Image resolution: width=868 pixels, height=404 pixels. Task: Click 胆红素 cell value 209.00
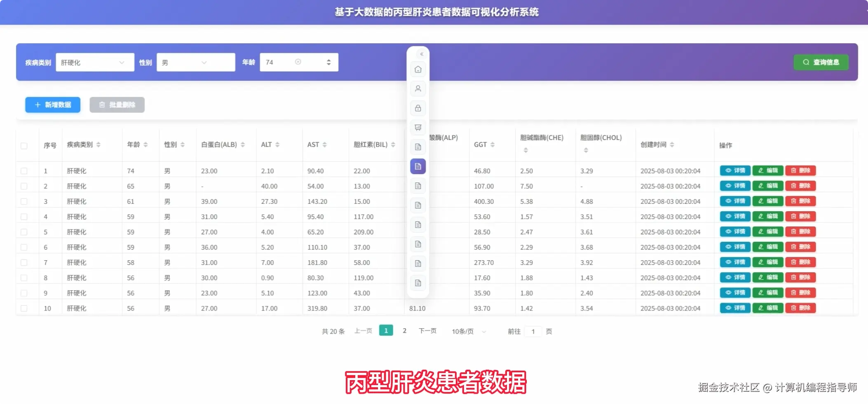[x=364, y=232]
